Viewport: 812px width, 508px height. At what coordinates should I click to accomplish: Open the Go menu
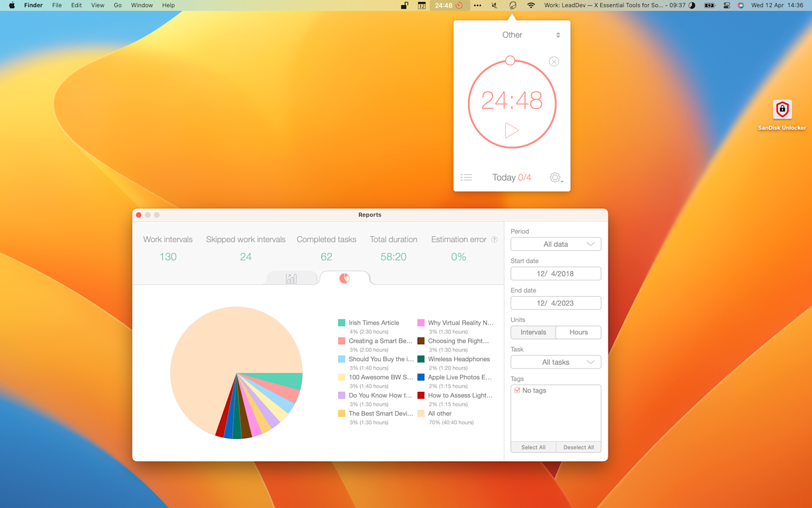118,5
